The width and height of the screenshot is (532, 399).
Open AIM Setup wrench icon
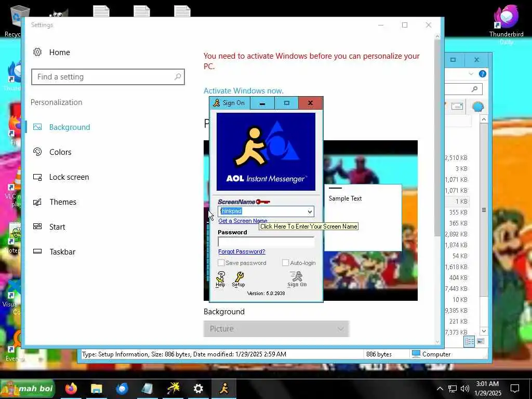(238, 279)
